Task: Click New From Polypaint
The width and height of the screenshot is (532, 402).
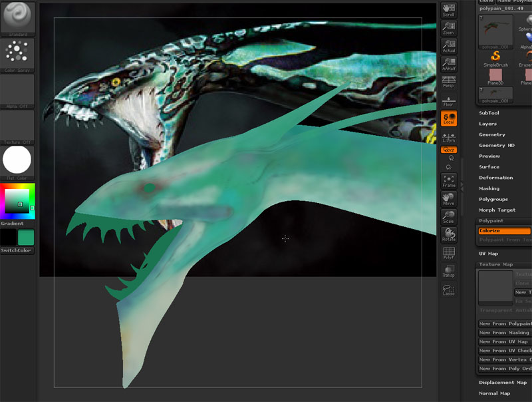Action: tap(505, 324)
